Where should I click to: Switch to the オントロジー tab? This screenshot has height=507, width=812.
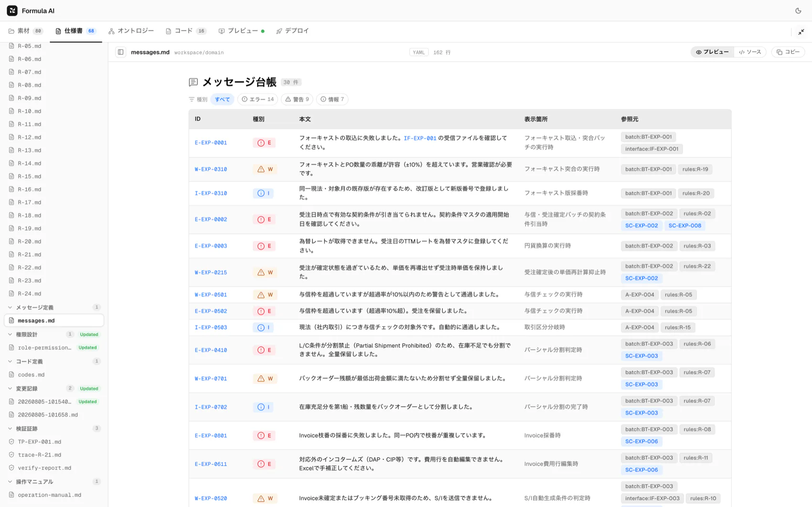coord(131,31)
